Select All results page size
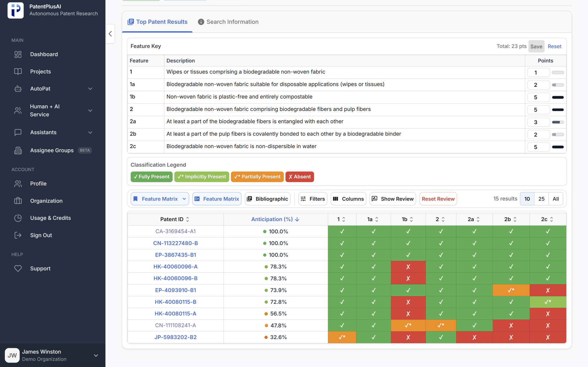The height and width of the screenshot is (367, 588). tap(555, 199)
